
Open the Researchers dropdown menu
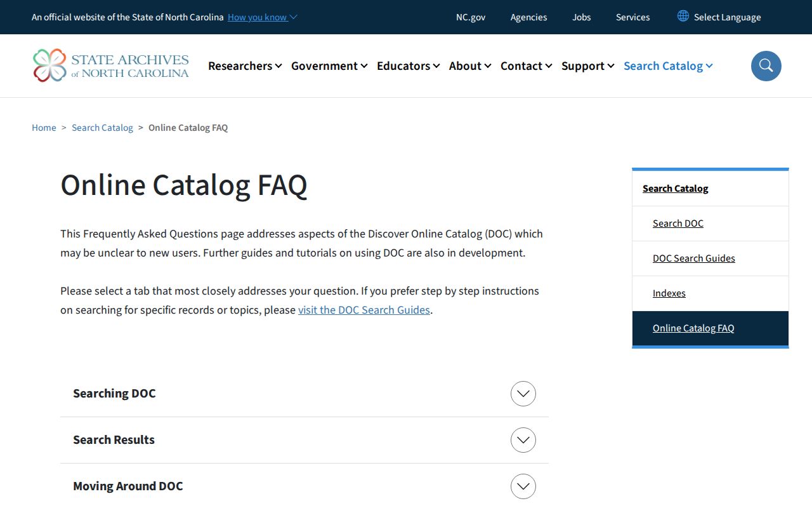click(245, 66)
